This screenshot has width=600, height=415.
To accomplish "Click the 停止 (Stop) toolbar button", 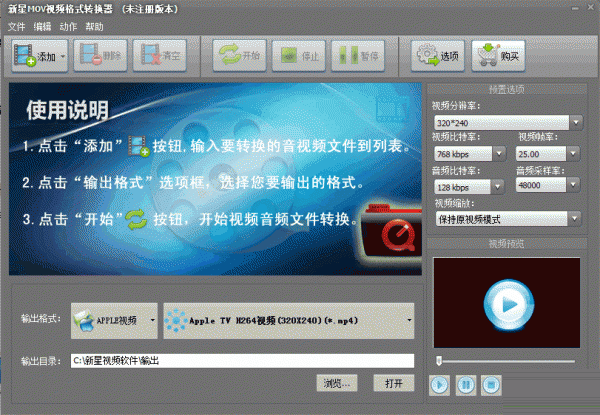I will [x=299, y=56].
